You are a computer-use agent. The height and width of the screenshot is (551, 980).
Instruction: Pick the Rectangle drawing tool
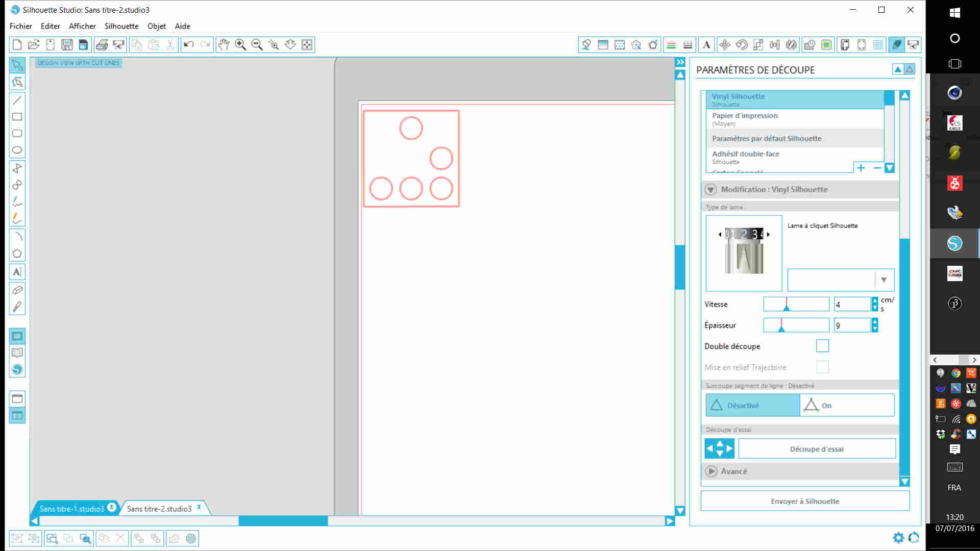click(x=17, y=117)
